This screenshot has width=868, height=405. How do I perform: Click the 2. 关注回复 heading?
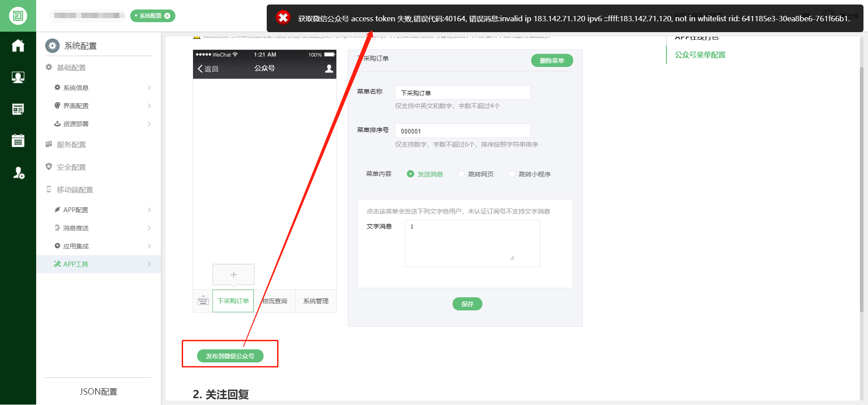pyautogui.click(x=221, y=394)
